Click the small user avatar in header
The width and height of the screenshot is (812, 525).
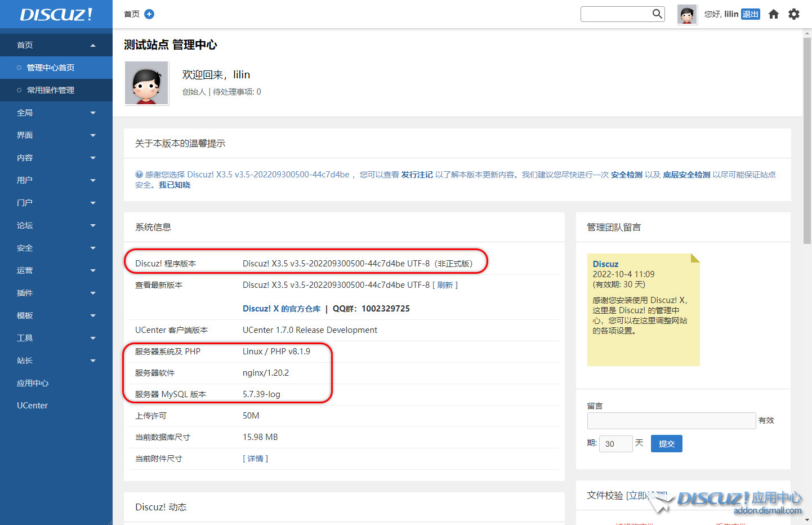pyautogui.click(x=687, y=14)
